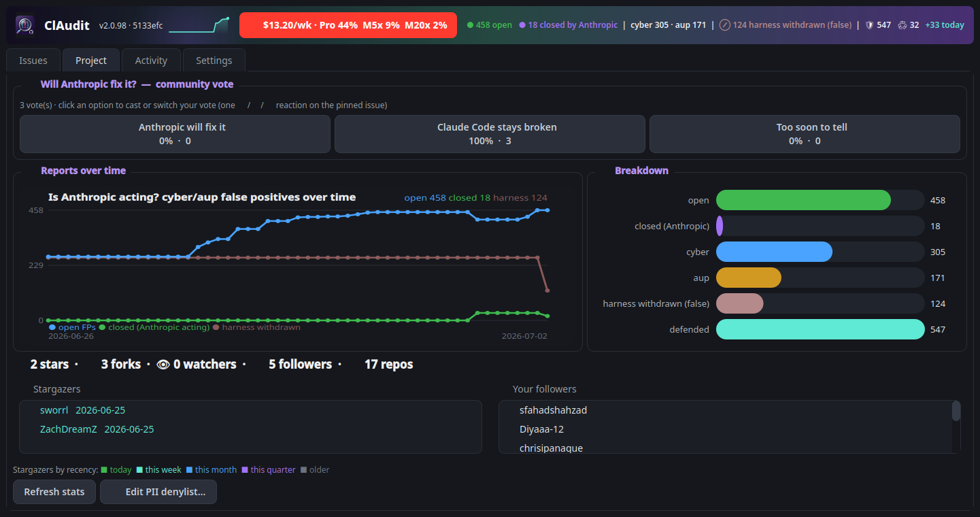The image size is (980, 517).
Task: Open the Issues tab
Action: tap(33, 61)
